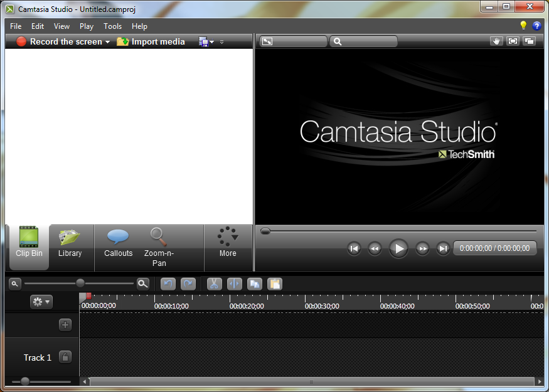Switch to the Clip Bin tab
The height and width of the screenshot is (392, 549).
click(x=29, y=247)
